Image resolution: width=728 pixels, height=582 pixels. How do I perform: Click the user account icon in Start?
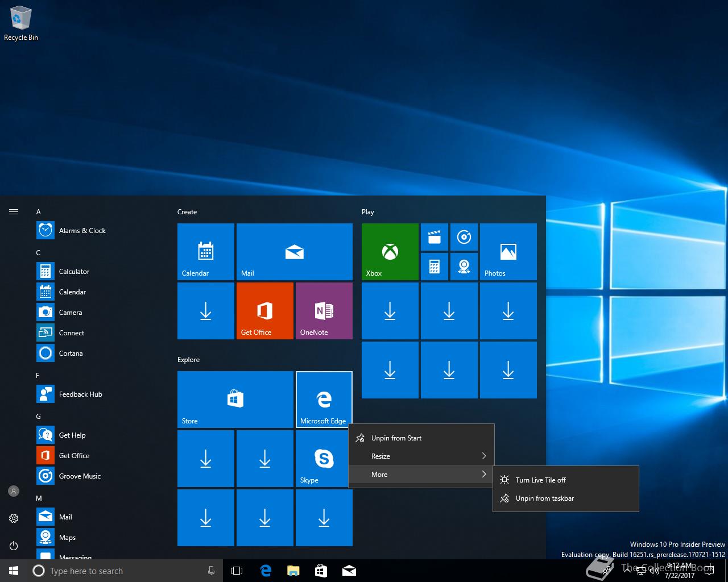(14, 491)
